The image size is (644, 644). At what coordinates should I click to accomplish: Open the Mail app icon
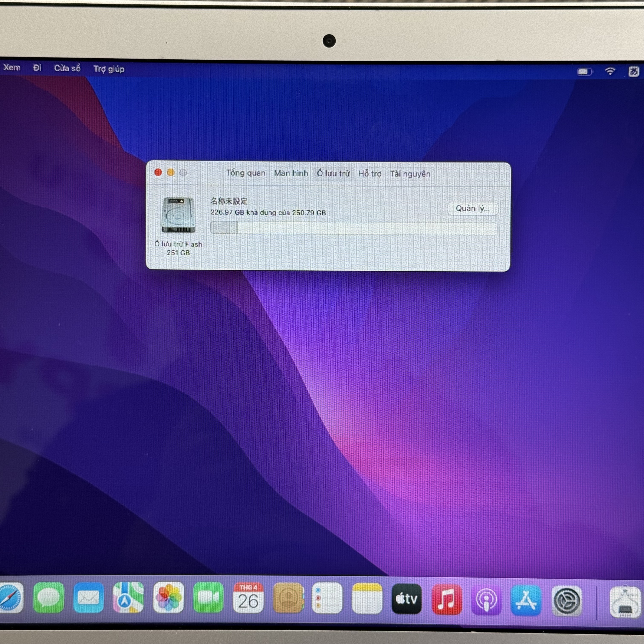click(88, 598)
